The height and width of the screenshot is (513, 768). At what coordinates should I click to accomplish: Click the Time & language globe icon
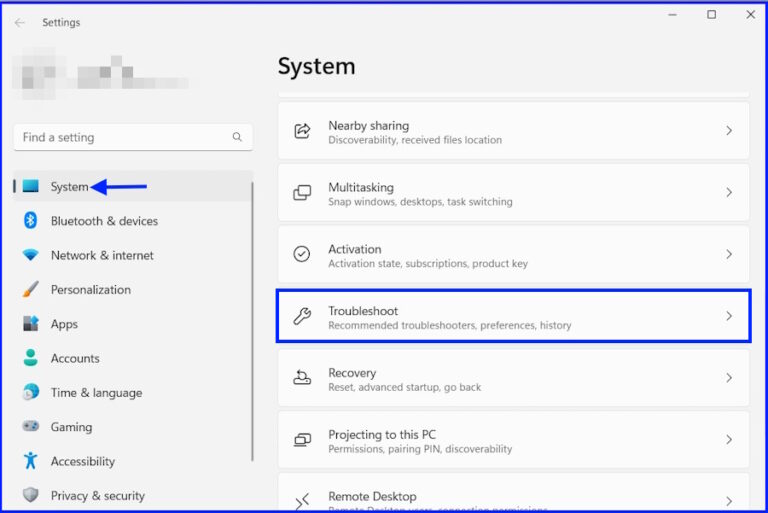pyautogui.click(x=30, y=392)
